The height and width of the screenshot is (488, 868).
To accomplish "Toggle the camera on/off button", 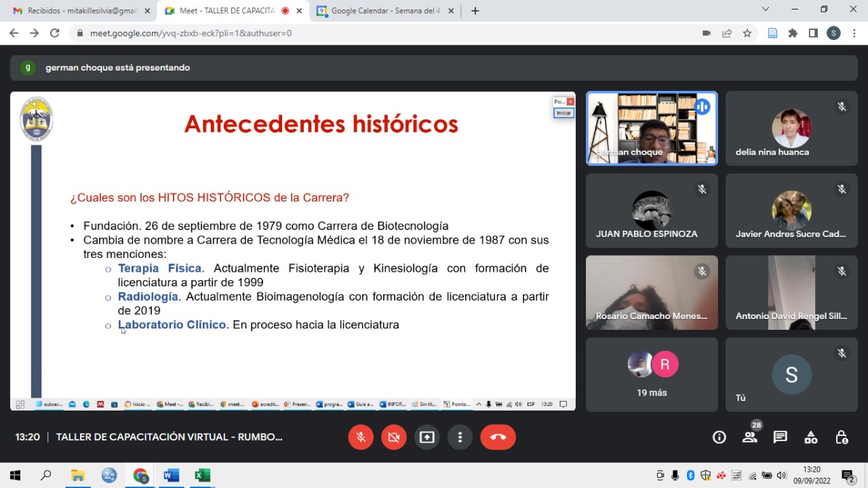I will point(394,437).
